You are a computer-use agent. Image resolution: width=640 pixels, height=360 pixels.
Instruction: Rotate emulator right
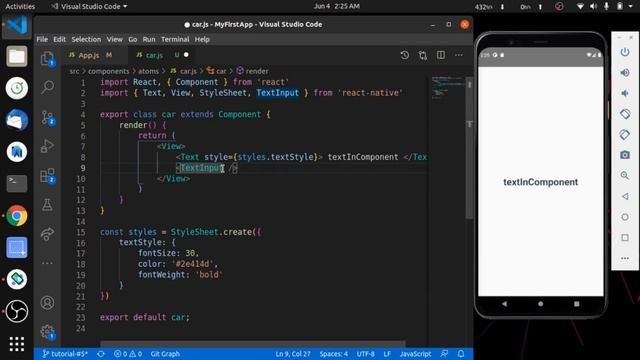pyautogui.click(x=625, y=134)
